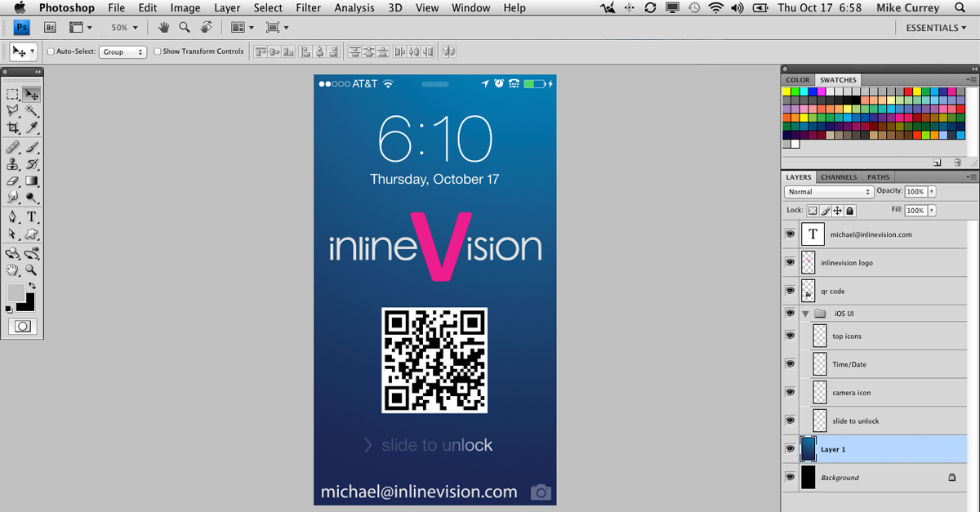Select the Dodge tool

pos(32,197)
